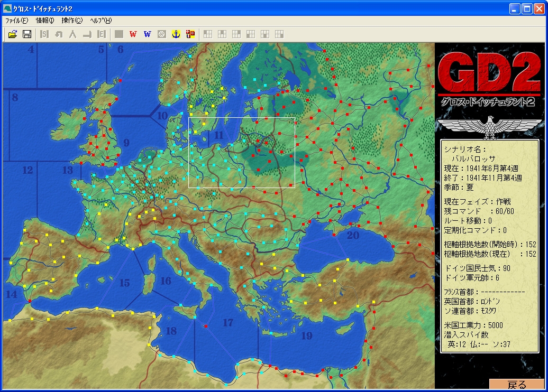This screenshot has width=548, height=392.
Task: Click the first grid layout toolbar icon
Action: tap(208, 34)
